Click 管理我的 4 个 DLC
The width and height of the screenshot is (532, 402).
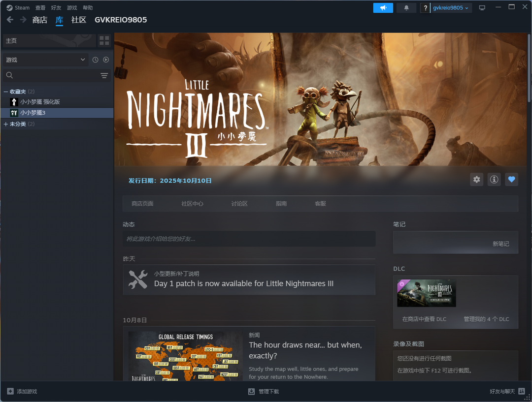(486, 319)
